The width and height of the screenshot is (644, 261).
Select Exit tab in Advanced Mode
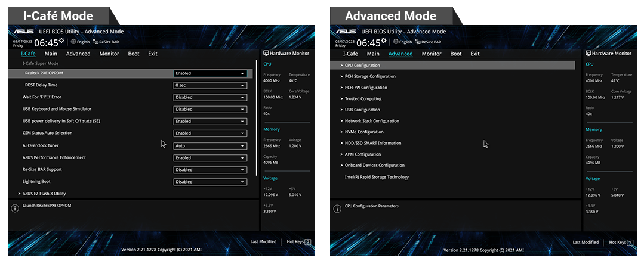(475, 54)
